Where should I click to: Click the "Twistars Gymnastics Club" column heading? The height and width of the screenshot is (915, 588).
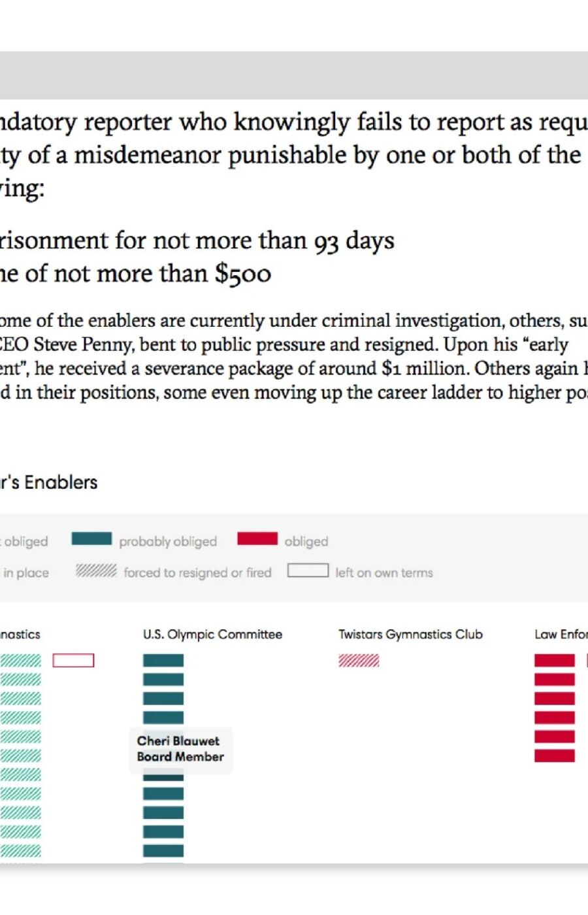(410, 635)
